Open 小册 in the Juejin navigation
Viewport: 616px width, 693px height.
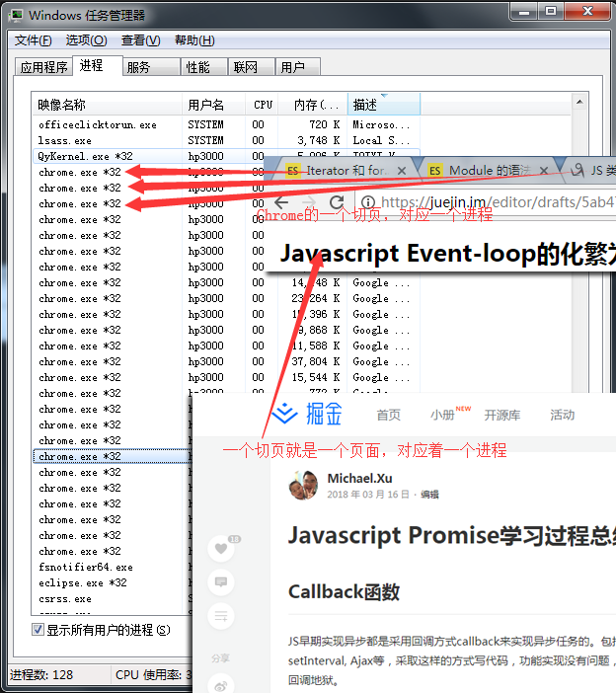click(x=442, y=415)
